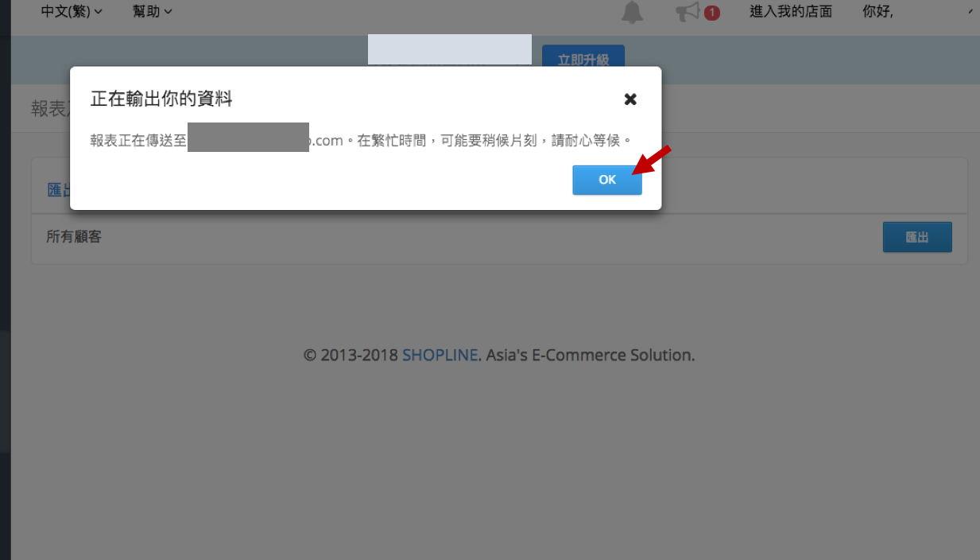Click the white banner box beside 立即升級
The image size is (980, 560).
point(449,49)
